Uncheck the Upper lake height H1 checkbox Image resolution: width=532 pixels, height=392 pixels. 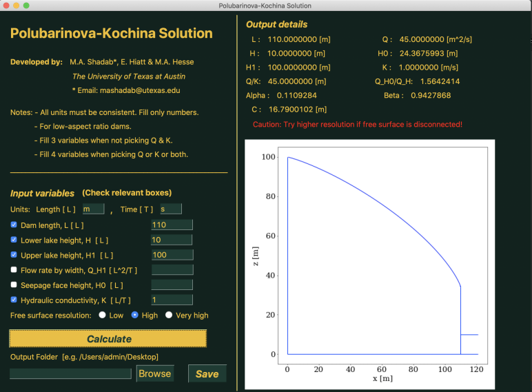tap(14, 254)
